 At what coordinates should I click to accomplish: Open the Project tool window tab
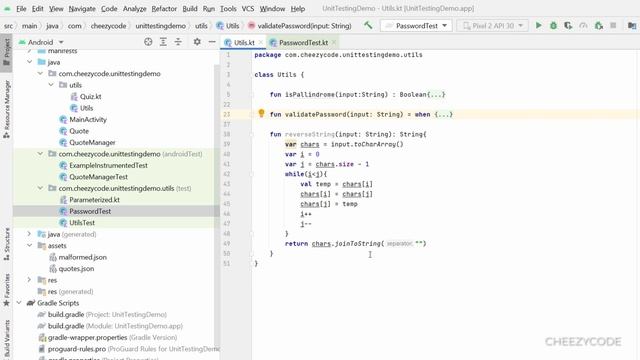(6, 53)
